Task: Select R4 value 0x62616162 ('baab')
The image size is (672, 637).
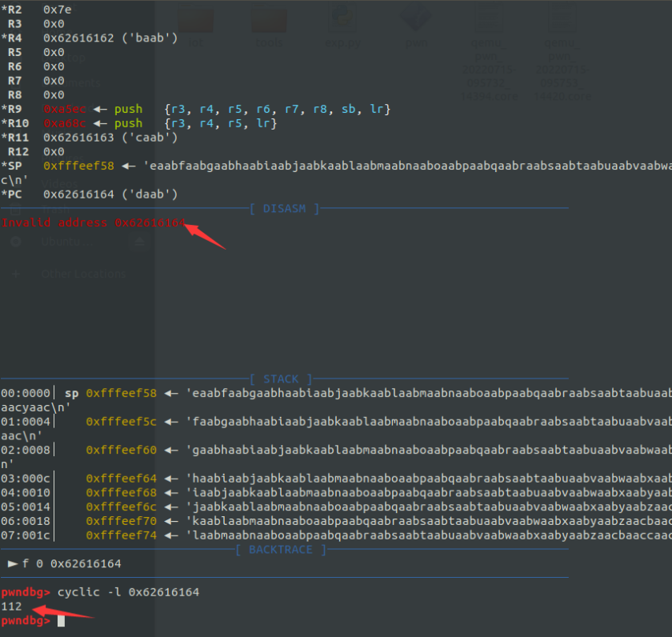Action: coord(110,38)
